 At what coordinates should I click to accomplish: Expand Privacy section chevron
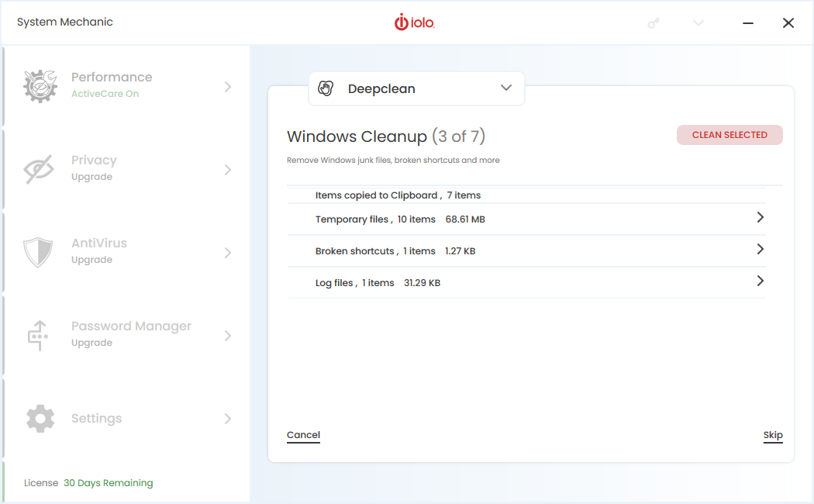pyautogui.click(x=228, y=170)
